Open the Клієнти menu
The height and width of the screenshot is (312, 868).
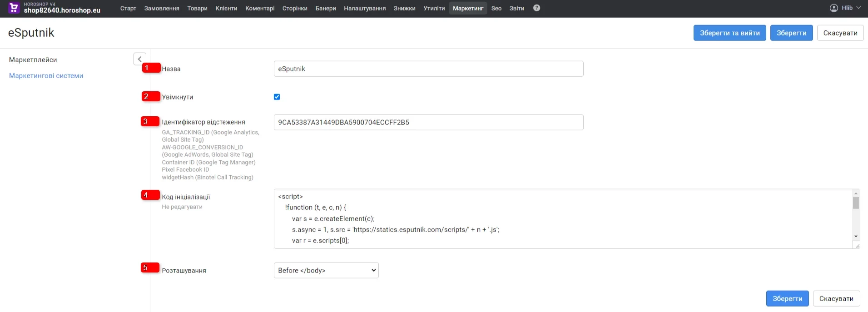pyautogui.click(x=226, y=9)
